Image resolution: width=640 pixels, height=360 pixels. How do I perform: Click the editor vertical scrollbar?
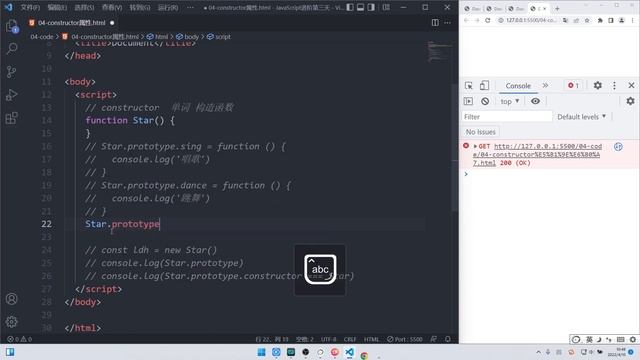click(x=455, y=147)
